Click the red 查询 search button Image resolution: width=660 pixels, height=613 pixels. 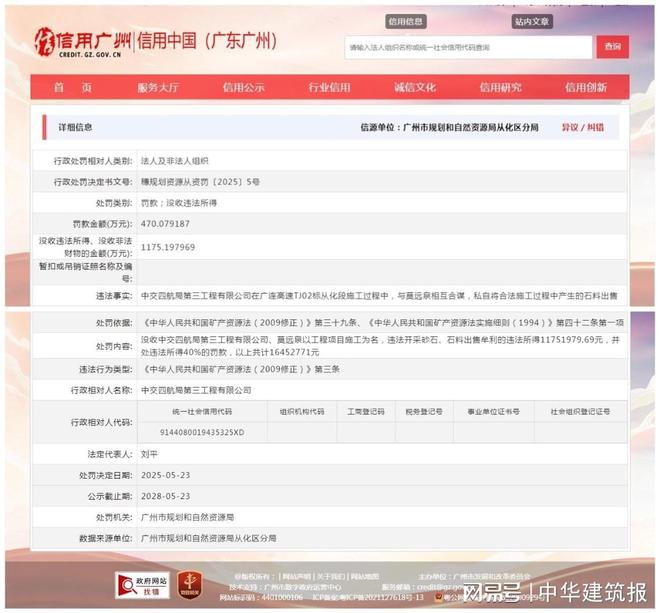612,47
